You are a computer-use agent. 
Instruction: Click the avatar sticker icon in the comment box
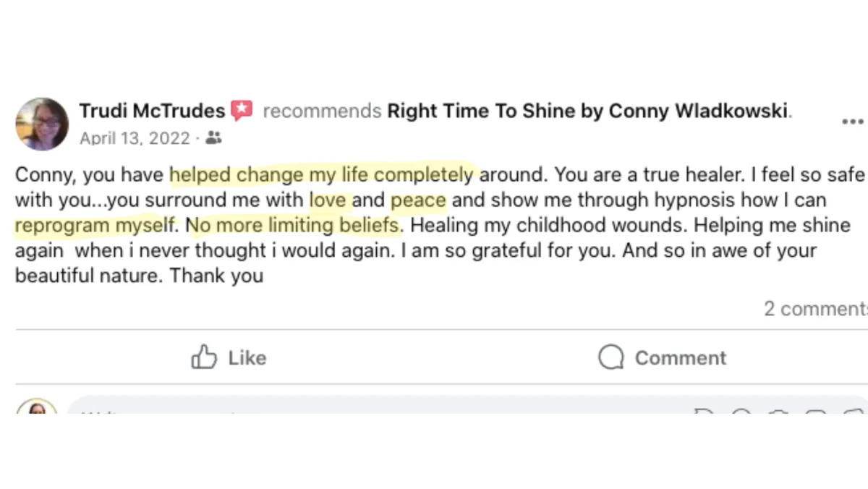pos(705,412)
